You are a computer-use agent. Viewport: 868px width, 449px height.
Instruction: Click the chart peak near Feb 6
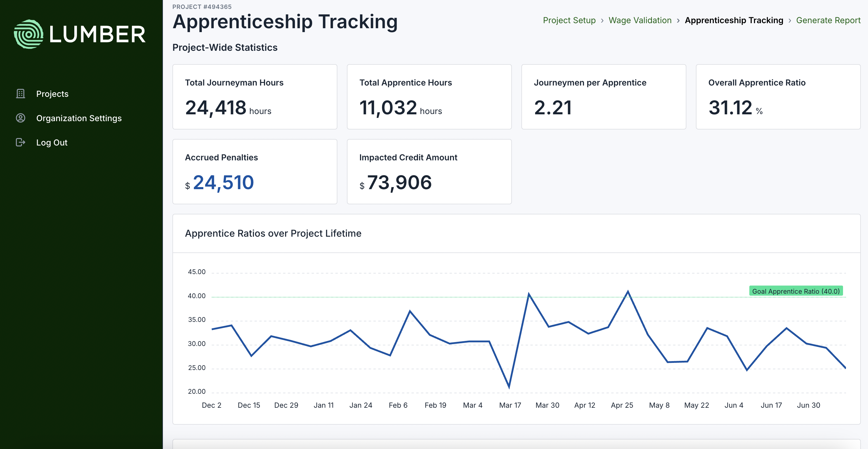click(x=410, y=311)
